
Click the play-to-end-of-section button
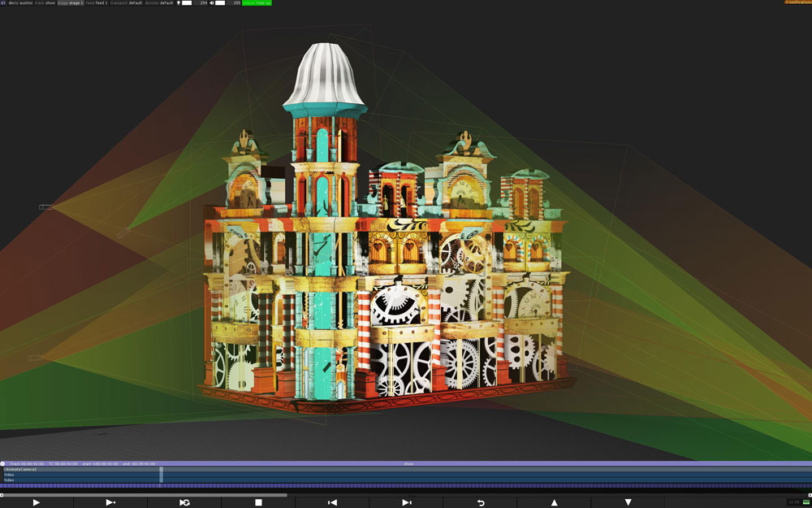pyautogui.click(x=110, y=502)
